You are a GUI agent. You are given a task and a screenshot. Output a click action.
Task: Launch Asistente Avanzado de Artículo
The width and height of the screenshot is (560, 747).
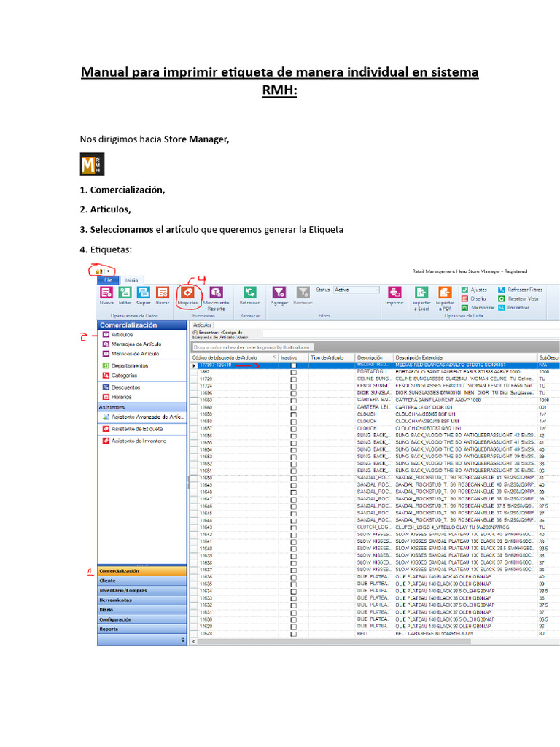click(143, 417)
